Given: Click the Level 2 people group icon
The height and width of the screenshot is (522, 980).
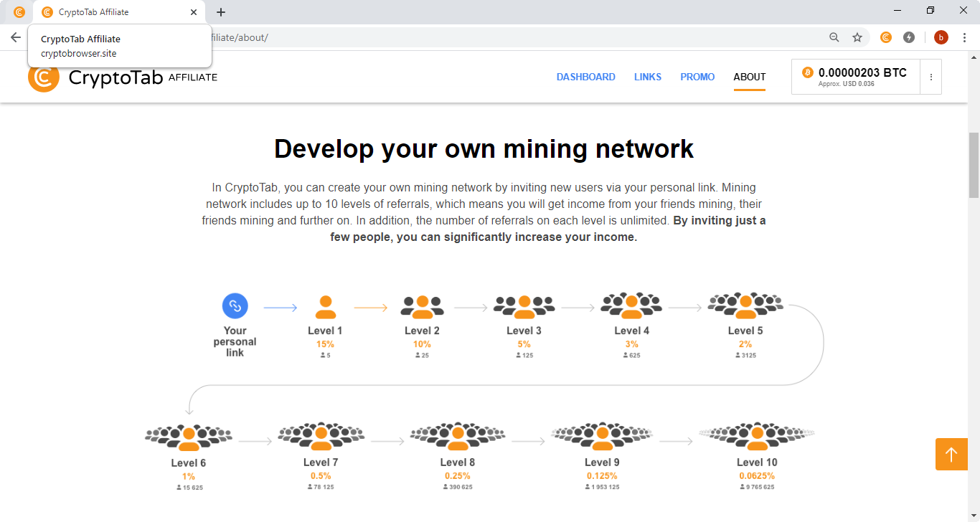Looking at the screenshot, I should point(423,307).
